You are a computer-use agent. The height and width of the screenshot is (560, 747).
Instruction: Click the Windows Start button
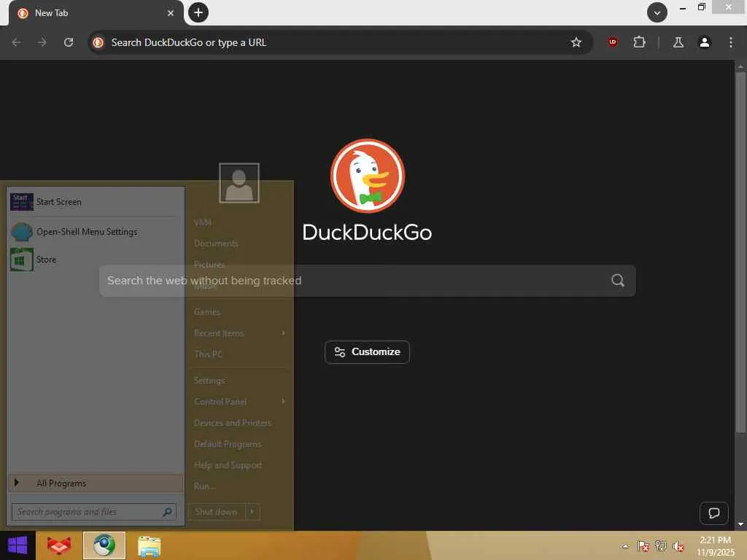point(18,545)
